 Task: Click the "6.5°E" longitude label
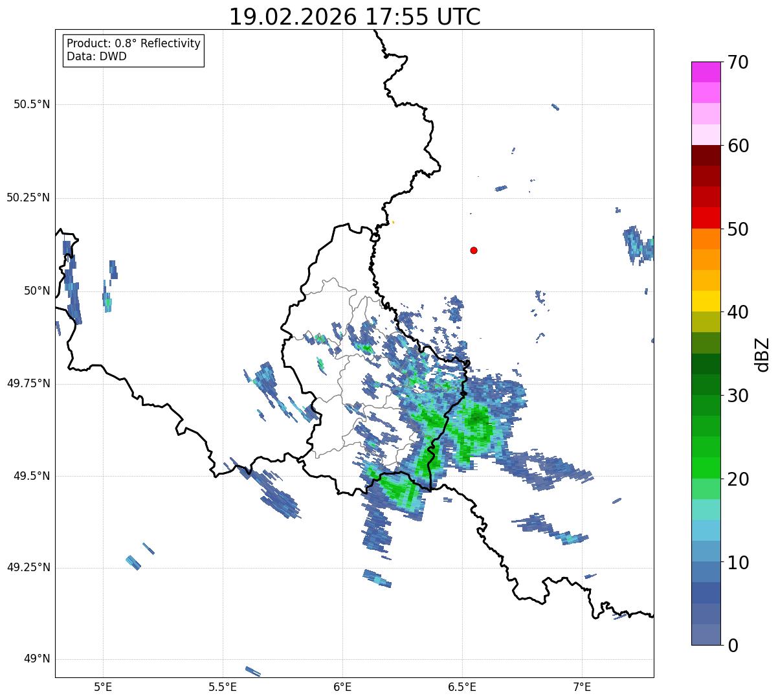click(462, 686)
